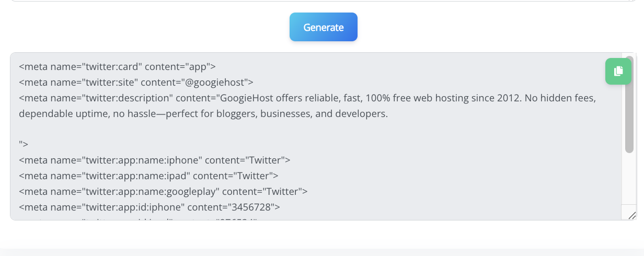The height and width of the screenshot is (256, 644).
Task: Click the twitter:app:name:googleplay line
Action: [163, 191]
